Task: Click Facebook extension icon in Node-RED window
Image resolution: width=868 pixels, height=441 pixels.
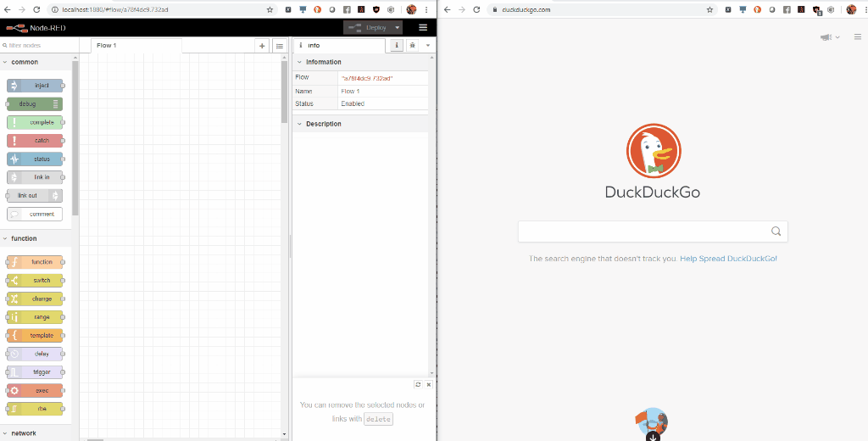Action: pyautogui.click(x=347, y=9)
